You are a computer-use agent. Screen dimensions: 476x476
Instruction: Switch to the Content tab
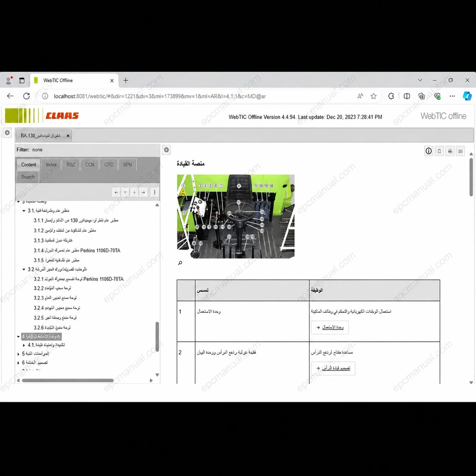(x=29, y=165)
